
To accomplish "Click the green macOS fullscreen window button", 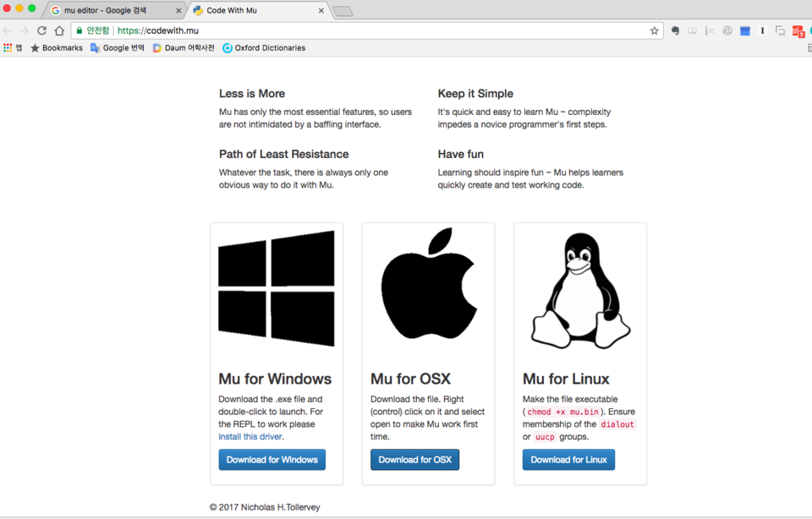I will [x=31, y=8].
